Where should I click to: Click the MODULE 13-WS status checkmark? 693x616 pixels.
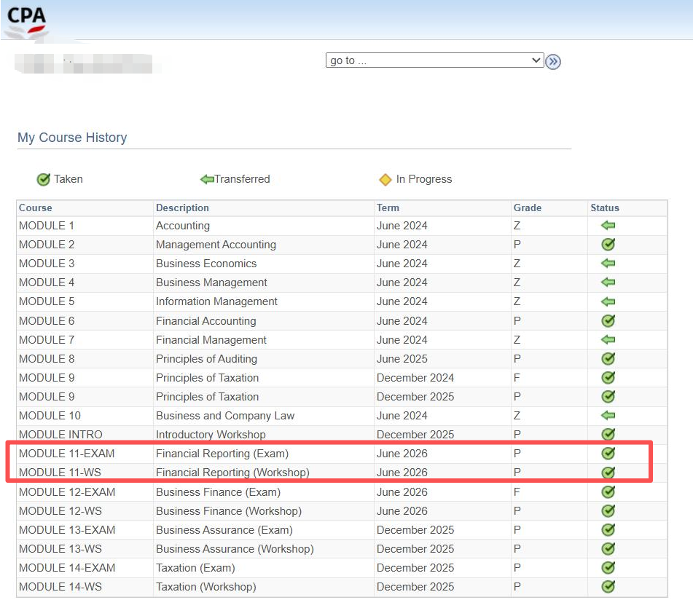(608, 549)
